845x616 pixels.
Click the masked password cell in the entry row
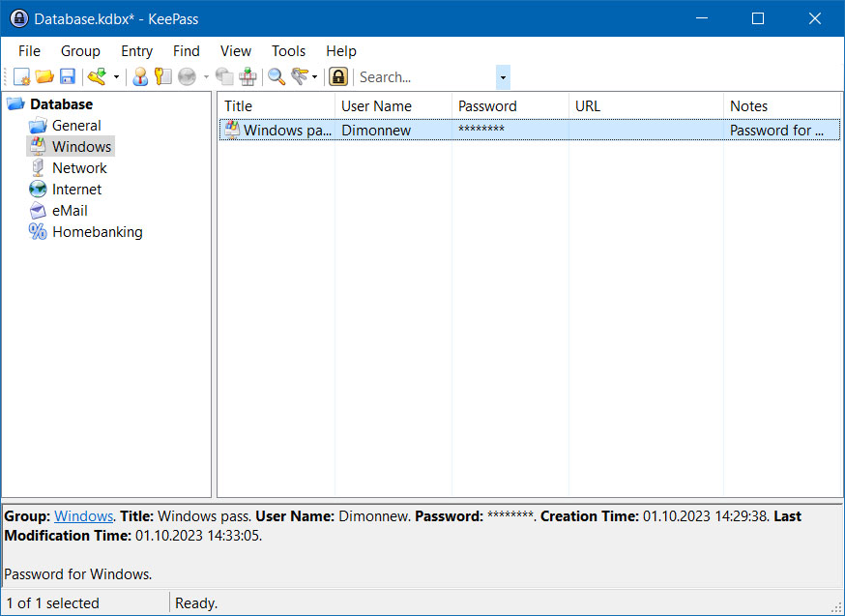coord(481,130)
